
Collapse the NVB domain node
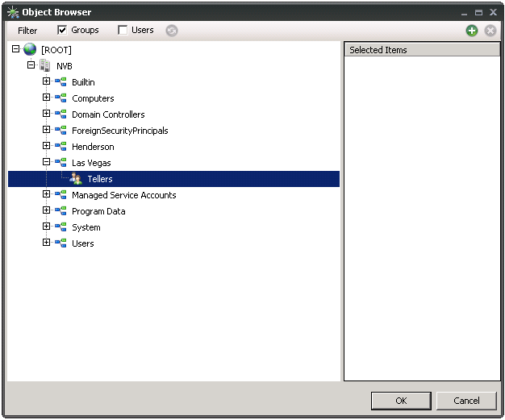31,65
